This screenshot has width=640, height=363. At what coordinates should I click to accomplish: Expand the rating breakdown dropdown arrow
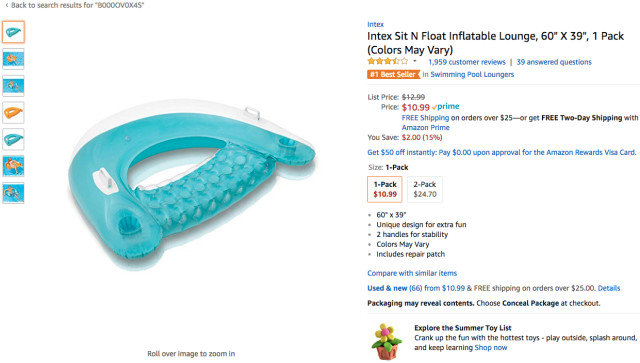(x=415, y=62)
